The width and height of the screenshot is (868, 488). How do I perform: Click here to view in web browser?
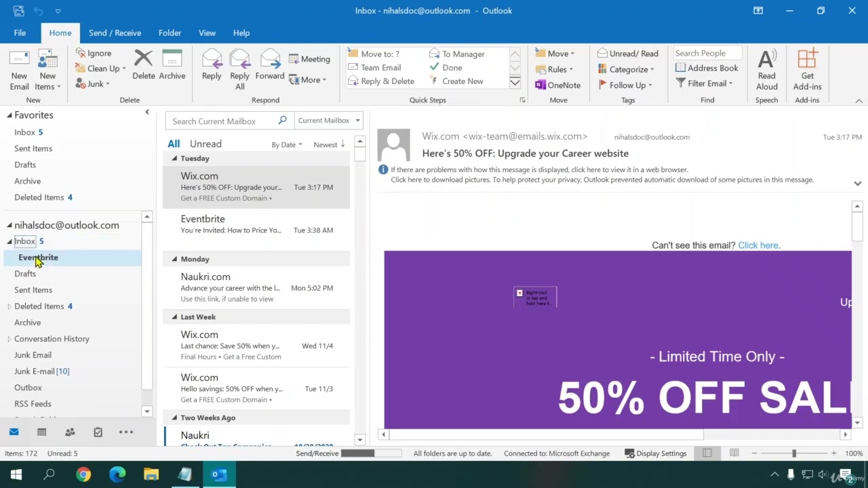[539, 170]
